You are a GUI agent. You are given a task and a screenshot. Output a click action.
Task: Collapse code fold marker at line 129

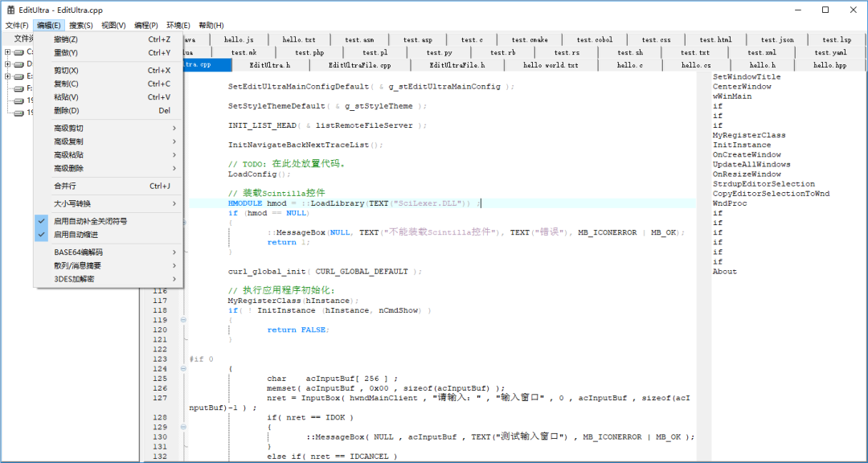coord(183,427)
